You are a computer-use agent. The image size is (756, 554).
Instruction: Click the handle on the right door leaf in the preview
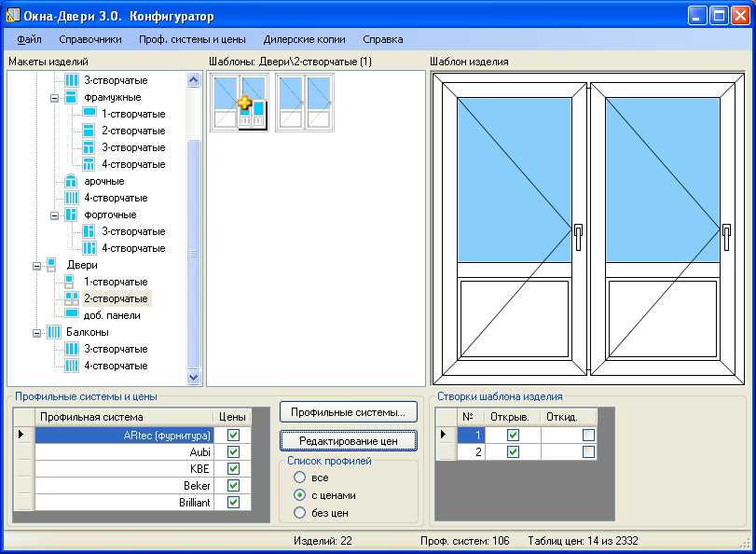click(727, 237)
